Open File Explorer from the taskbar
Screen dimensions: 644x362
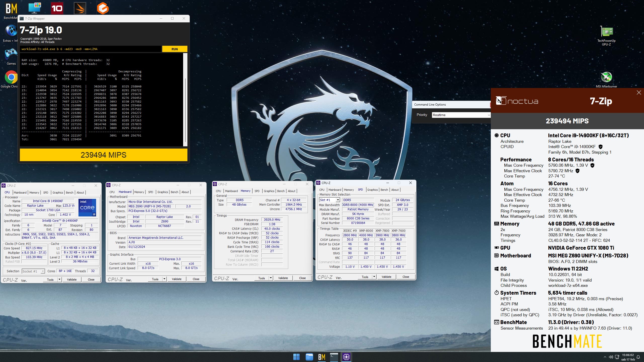[x=309, y=357]
